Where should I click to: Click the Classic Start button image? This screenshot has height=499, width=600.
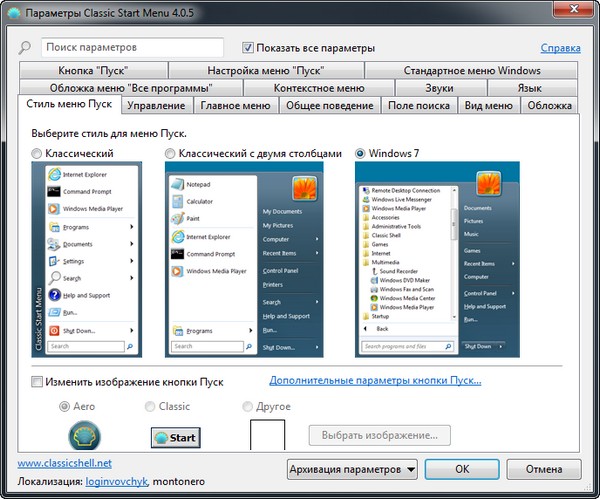pos(175,438)
